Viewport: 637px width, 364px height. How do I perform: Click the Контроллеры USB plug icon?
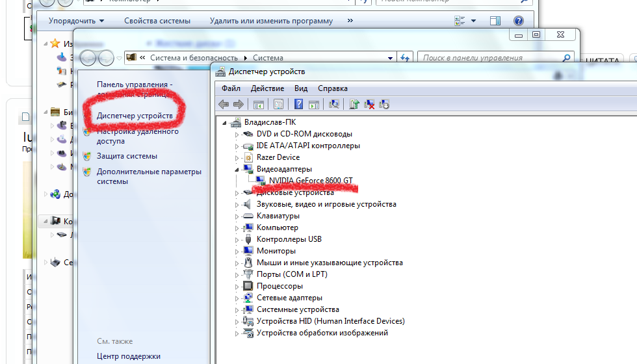click(248, 239)
